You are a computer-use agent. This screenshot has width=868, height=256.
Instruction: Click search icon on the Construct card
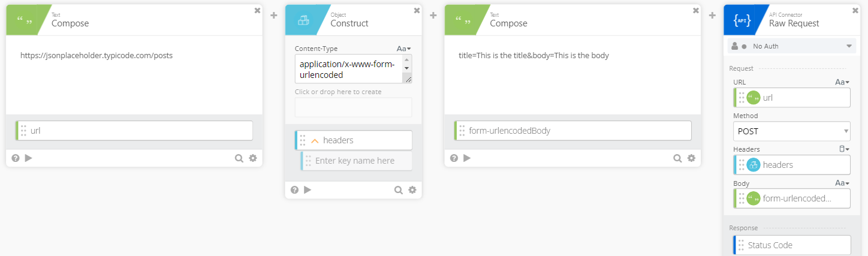(399, 189)
